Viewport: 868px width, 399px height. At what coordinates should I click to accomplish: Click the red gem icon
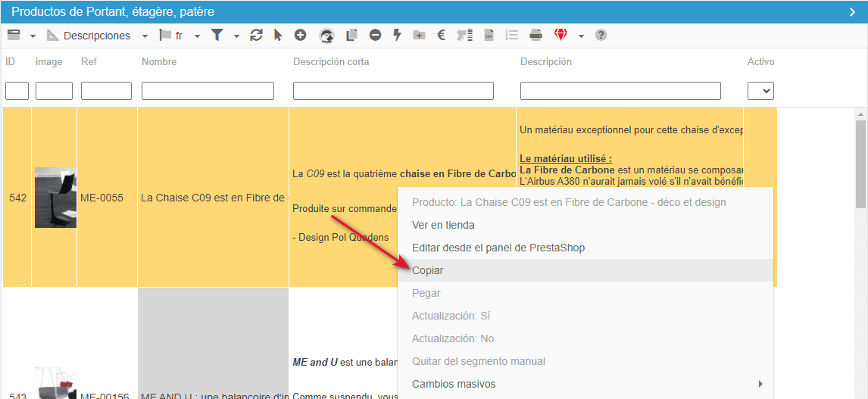(x=560, y=35)
